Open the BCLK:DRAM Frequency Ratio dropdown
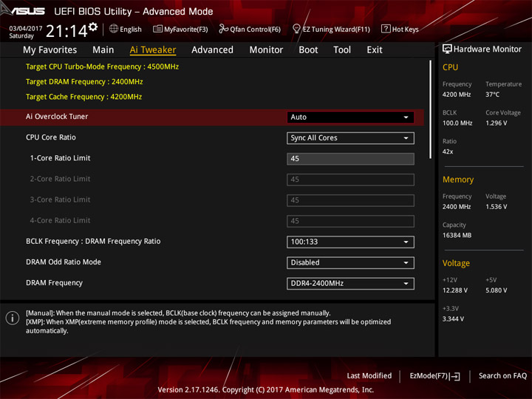The height and width of the screenshot is (399, 532). click(x=350, y=242)
